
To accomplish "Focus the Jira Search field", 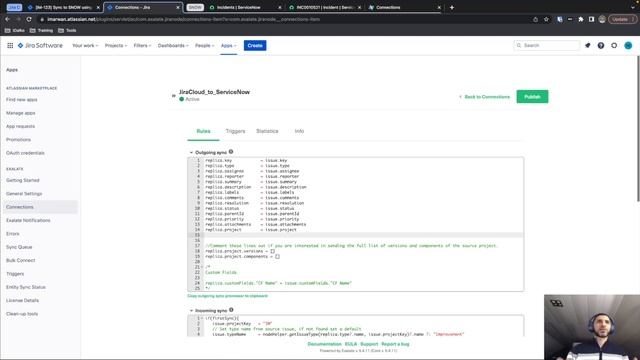I will pos(546,45).
